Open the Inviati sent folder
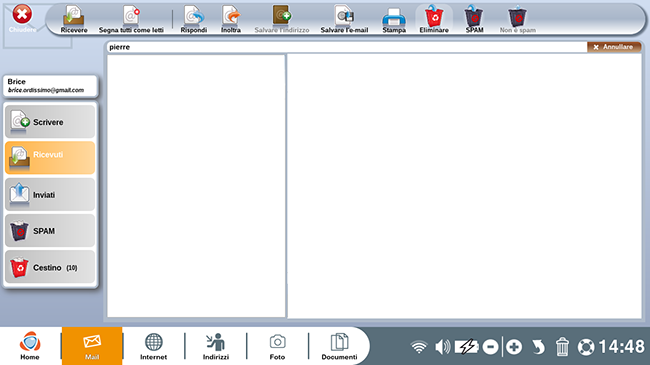The height and width of the screenshot is (365, 650). [50, 194]
